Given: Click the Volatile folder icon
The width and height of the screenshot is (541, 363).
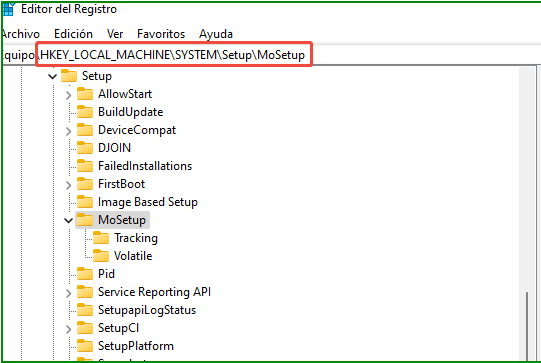Looking at the screenshot, I should [x=101, y=256].
